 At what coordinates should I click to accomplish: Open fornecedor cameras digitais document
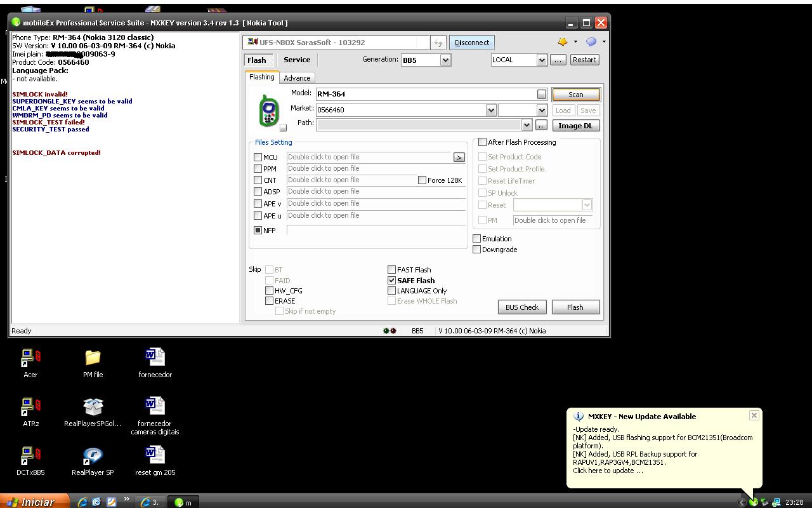155,416
